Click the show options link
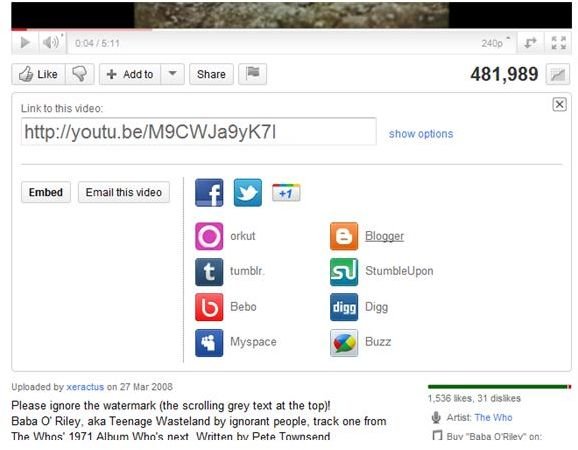 (x=421, y=133)
